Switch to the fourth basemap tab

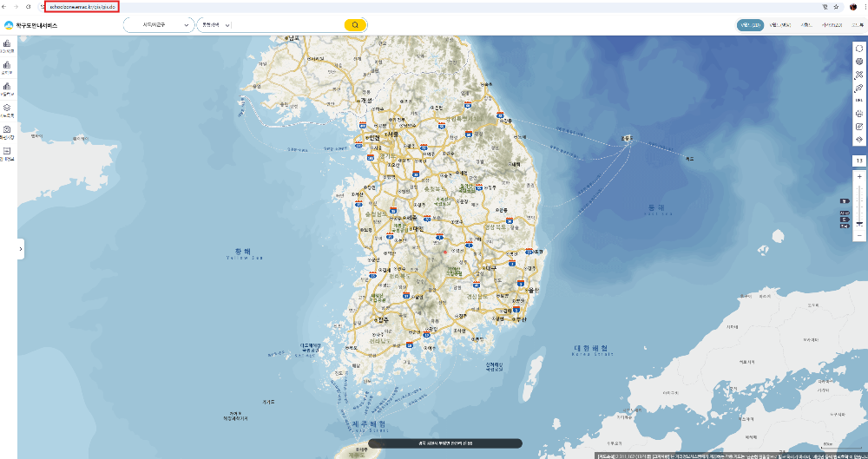pyautogui.click(x=832, y=25)
